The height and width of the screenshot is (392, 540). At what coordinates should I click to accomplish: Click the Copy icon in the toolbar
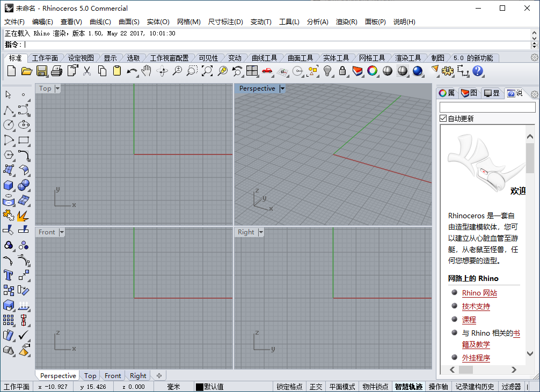point(103,71)
